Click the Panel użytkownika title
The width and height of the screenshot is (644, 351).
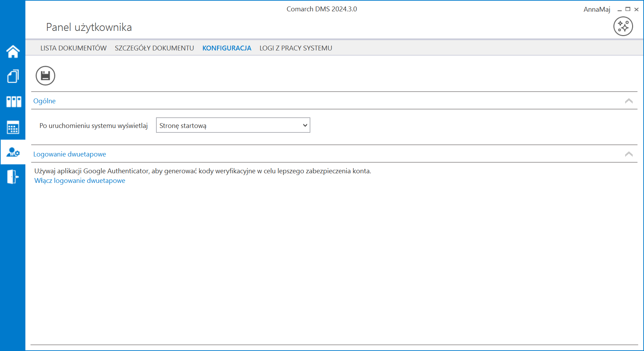point(89,27)
